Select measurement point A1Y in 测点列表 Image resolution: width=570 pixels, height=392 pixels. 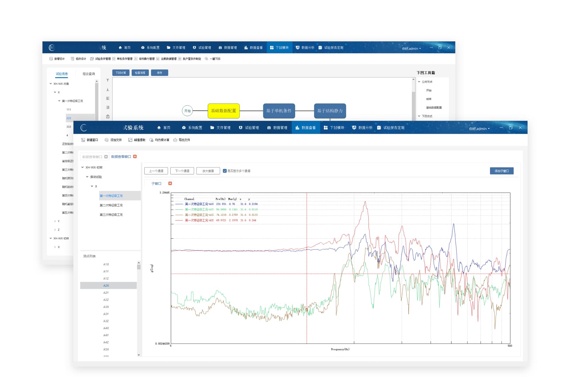(106, 271)
